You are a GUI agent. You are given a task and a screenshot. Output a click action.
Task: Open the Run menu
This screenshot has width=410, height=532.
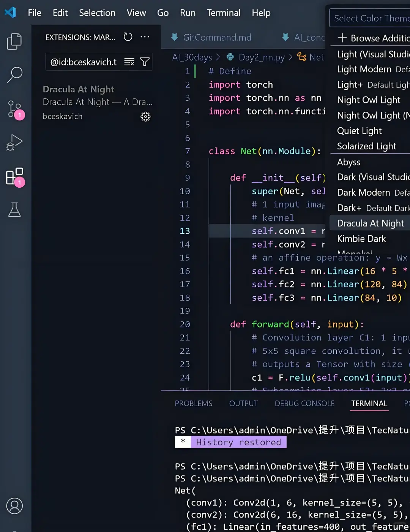[x=188, y=13]
